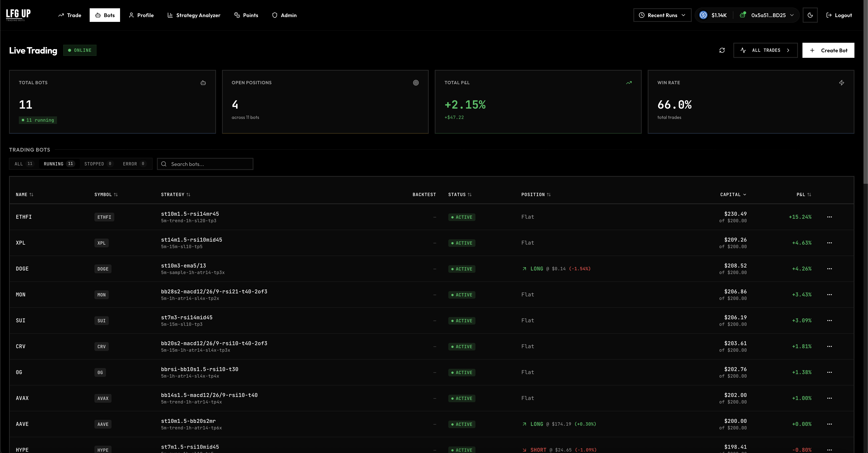
Task: Click the robot icon in Total Bots card
Action: coord(203,83)
